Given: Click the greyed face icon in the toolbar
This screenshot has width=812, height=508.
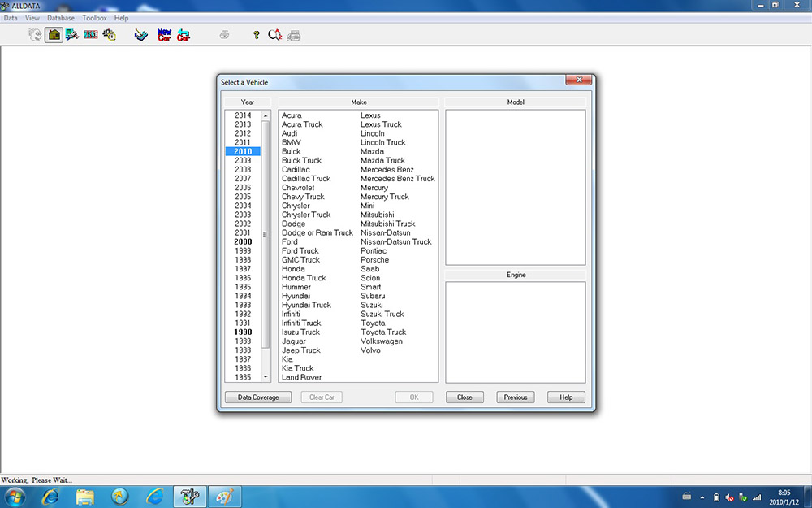Looking at the screenshot, I should pos(35,35).
